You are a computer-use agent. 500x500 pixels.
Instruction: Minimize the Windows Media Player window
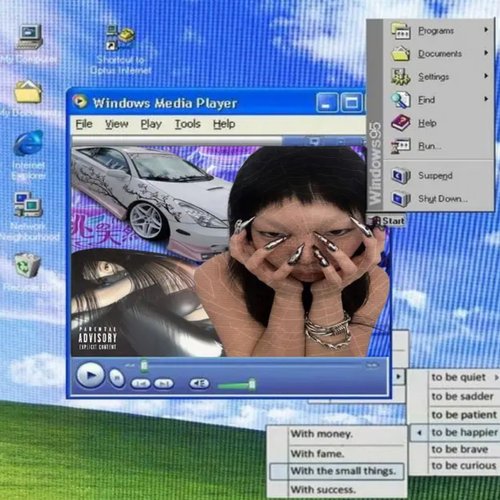[327, 103]
